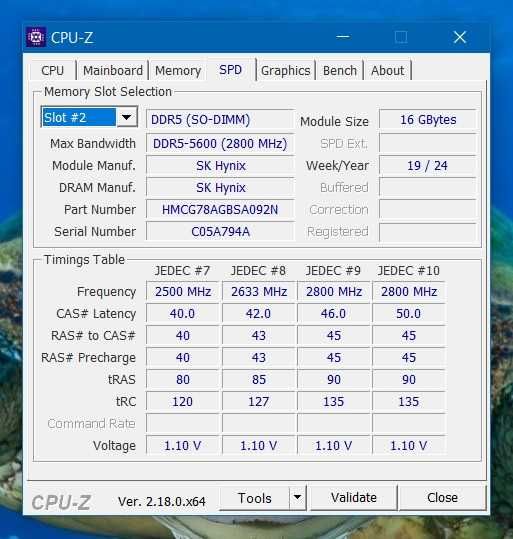Click tRC value 127
The width and height of the screenshot is (513, 539).
click(259, 402)
